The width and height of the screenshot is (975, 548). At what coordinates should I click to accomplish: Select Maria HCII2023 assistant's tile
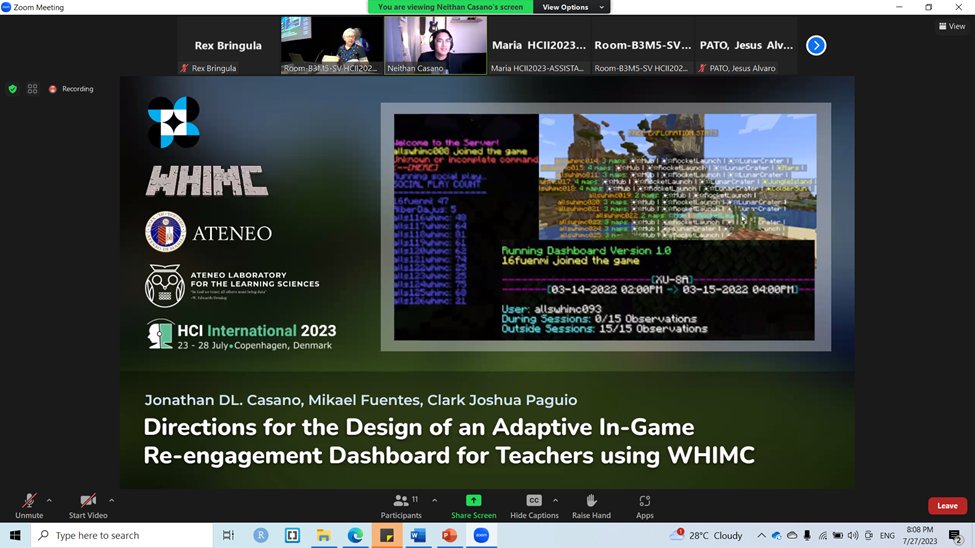point(538,45)
